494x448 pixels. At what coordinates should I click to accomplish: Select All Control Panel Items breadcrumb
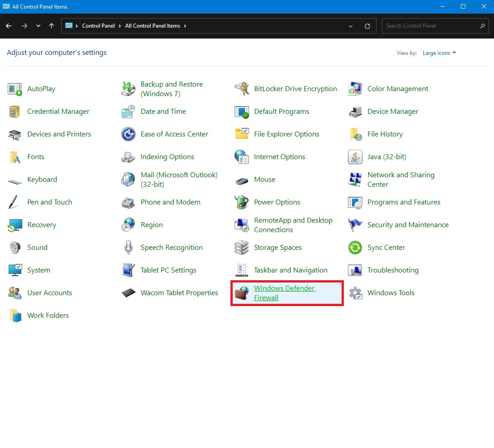pyautogui.click(x=152, y=26)
